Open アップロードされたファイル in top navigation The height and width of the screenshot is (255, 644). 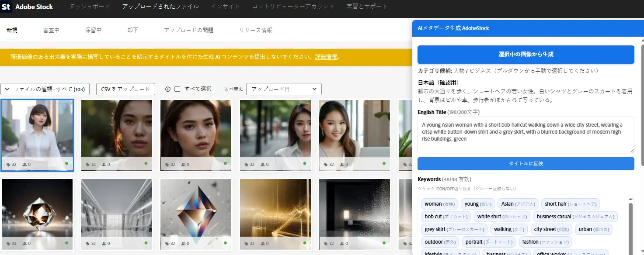point(160,7)
